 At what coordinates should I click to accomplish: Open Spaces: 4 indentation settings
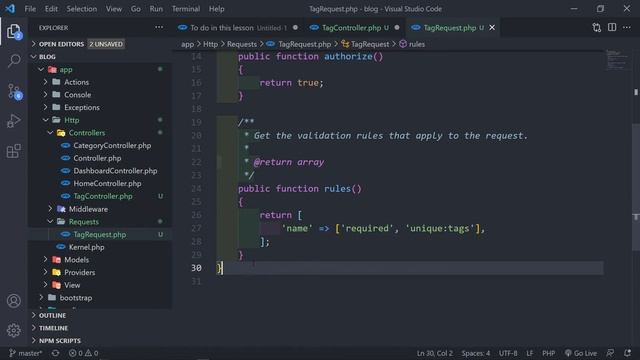pos(476,353)
